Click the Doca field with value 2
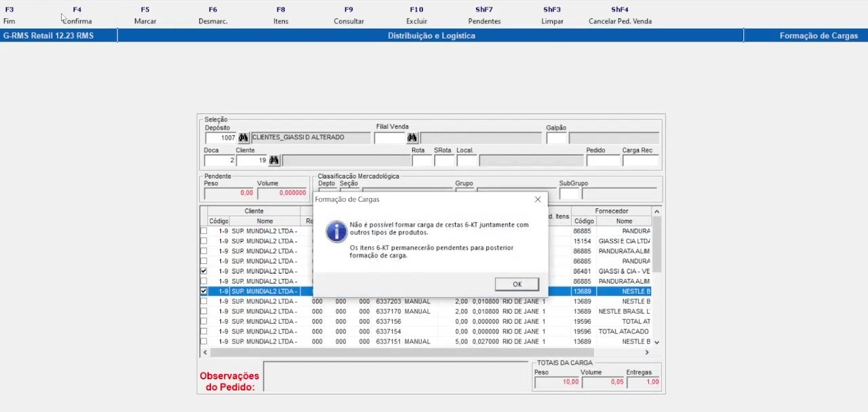Screen dimensions: 868x412 coord(219,161)
